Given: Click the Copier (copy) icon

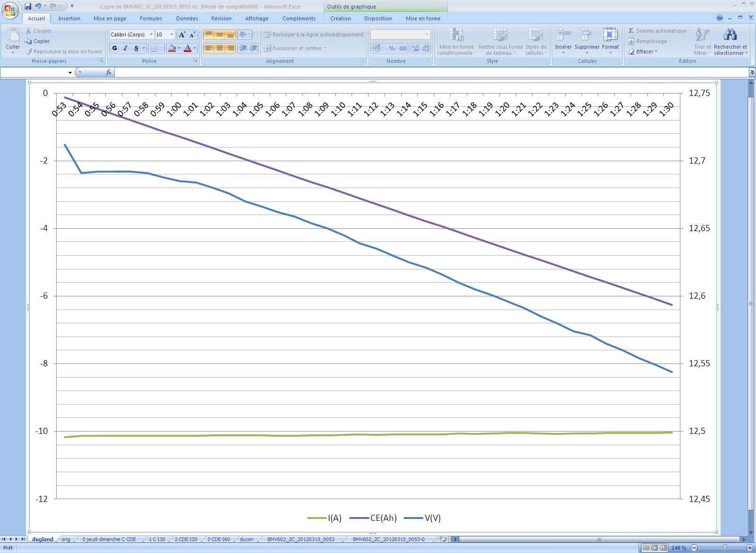Looking at the screenshot, I should coord(28,41).
